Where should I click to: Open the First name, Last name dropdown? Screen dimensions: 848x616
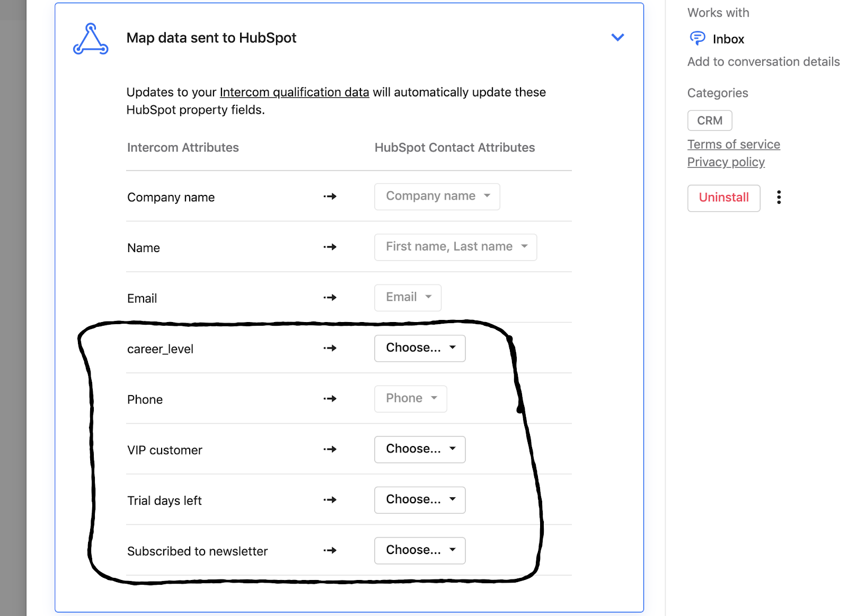[x=456, y=247]
